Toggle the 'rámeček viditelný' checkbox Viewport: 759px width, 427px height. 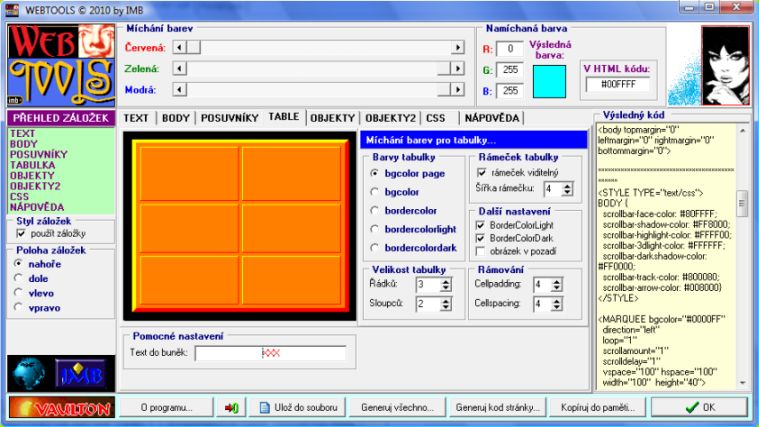pyautogui.click(x=481, y=172)
